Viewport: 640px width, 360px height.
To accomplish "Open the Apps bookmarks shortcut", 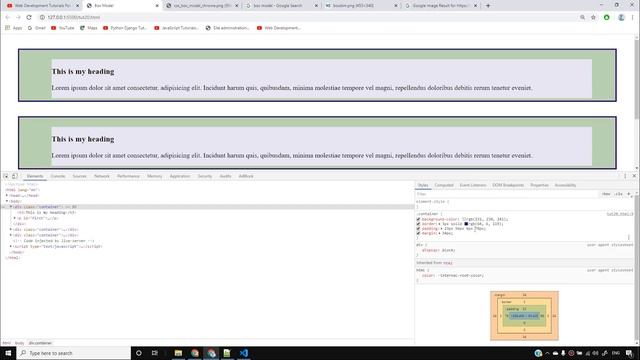I will point(13,28).
